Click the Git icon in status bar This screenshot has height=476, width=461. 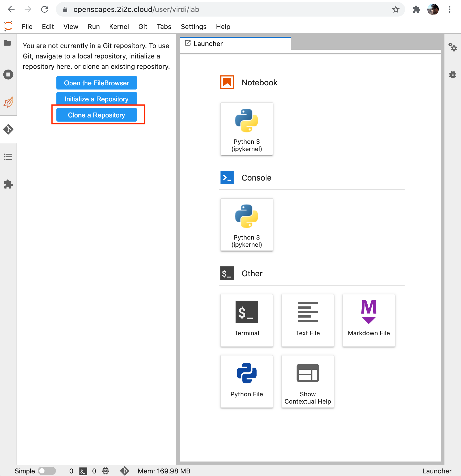pyautogui.click(x=124, y=471)
